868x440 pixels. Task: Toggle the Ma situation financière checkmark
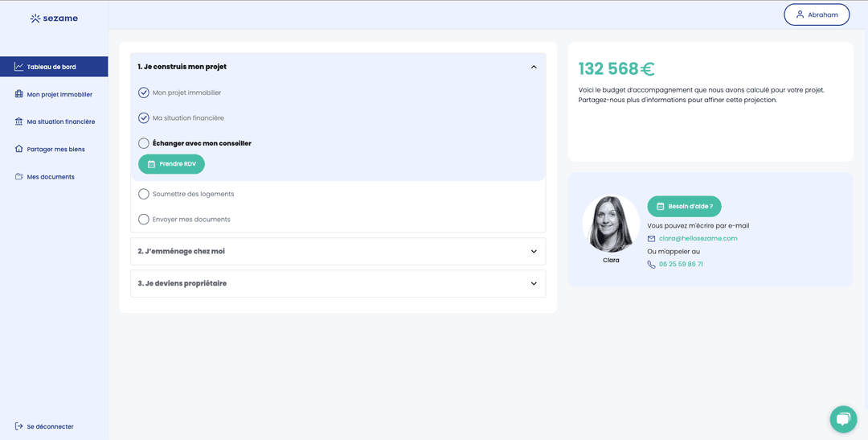point(143,118)
